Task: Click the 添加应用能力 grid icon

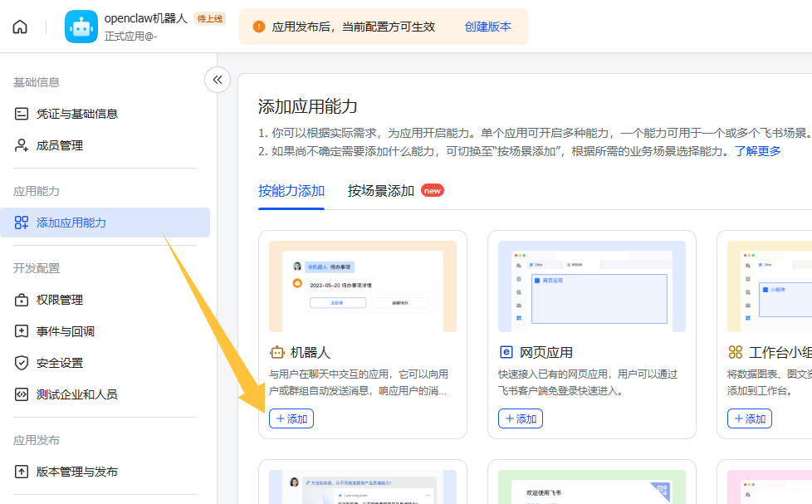Action: (x=20, y=223)
